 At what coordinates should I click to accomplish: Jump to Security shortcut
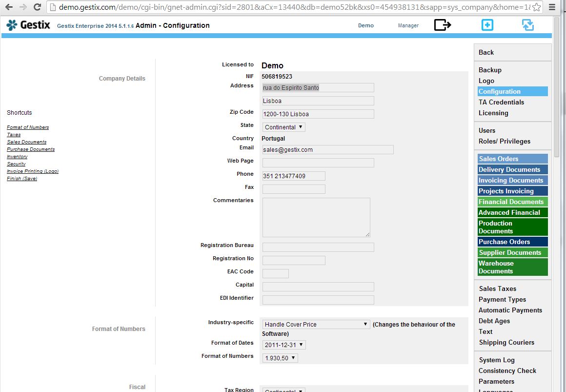click(16, 164)
